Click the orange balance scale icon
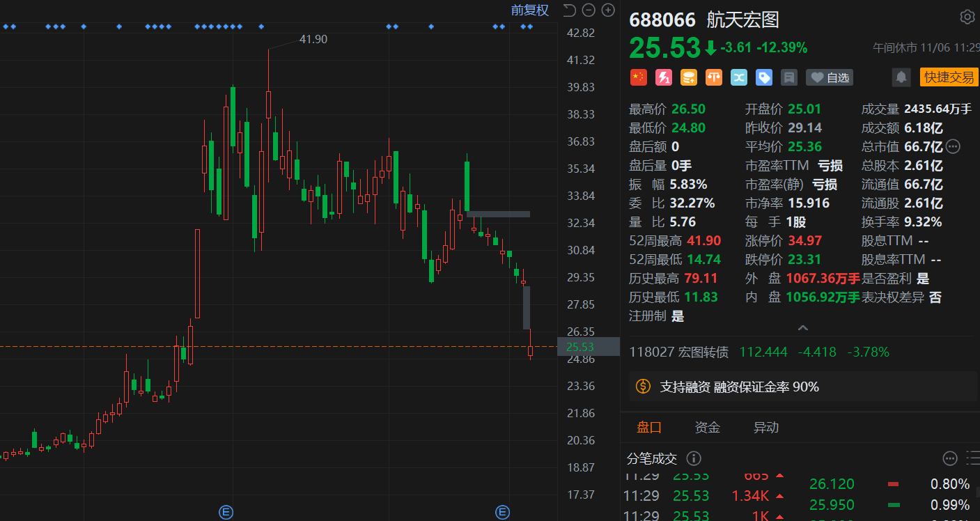 tap(714, 77)
